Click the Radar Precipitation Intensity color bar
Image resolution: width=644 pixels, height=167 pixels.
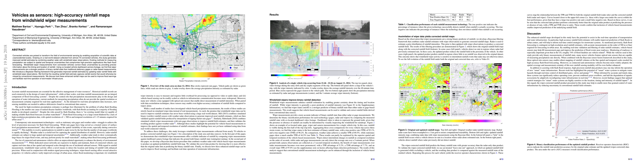pyautogui.click(x=193, y=75)
